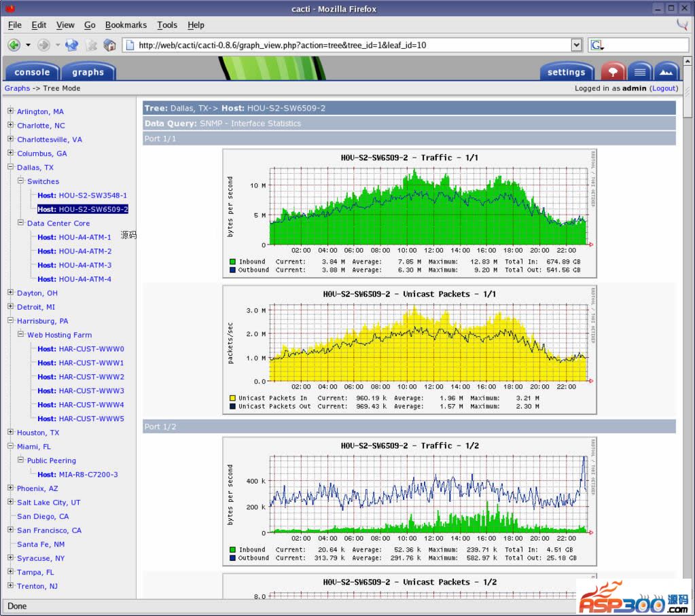Expand the Houston, TX tree node
This screenshot has height=616, width=695.
coord(10,433)
